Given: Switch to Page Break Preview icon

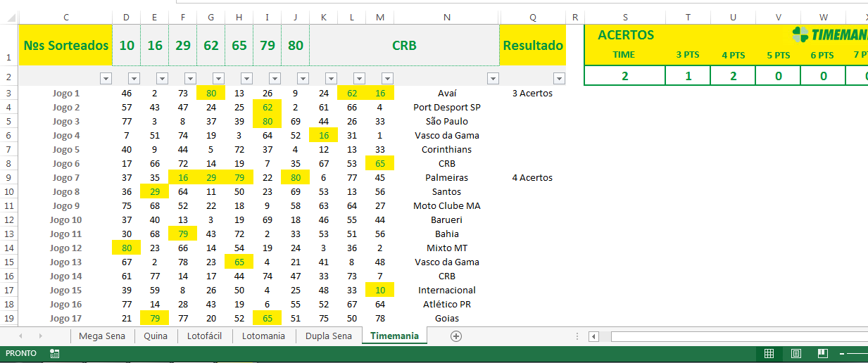Looking at the screenshot, I should point(822,354).
